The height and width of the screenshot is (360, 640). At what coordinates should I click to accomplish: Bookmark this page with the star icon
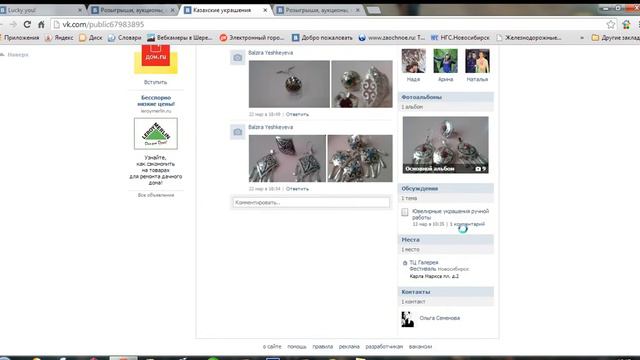point(611,24)
